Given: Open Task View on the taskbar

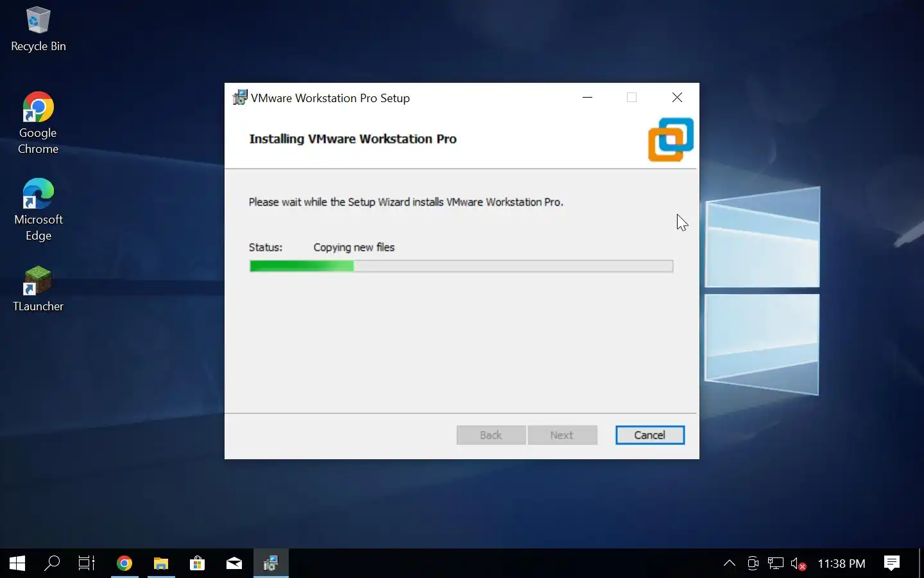Looking at the screenshot, I should tap(87, 563).
